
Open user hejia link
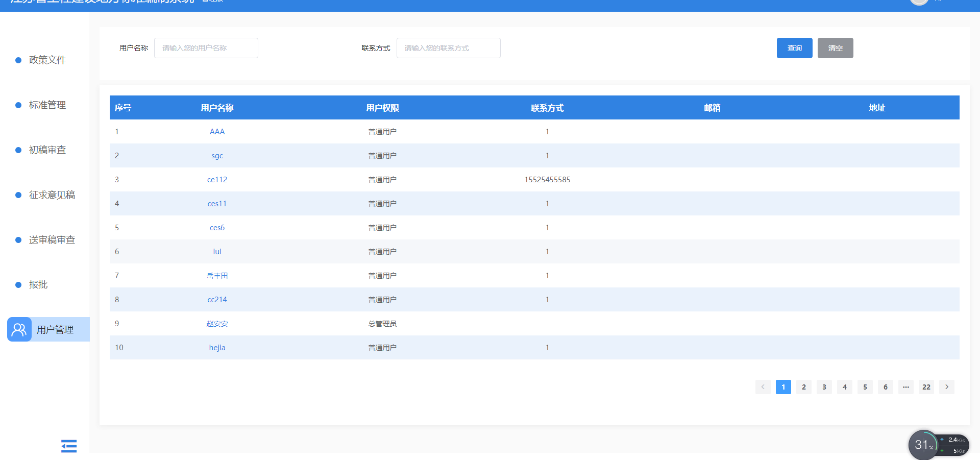pos(217,348)
